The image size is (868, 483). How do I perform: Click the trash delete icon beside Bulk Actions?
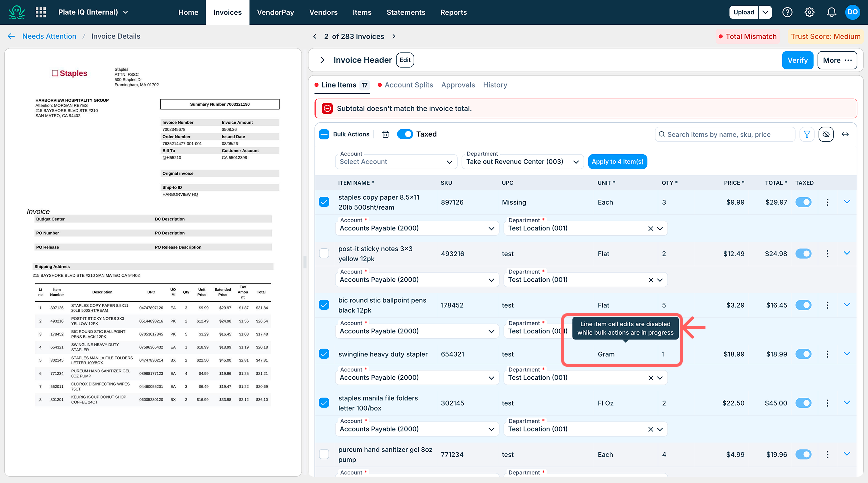tap(386, 134)
